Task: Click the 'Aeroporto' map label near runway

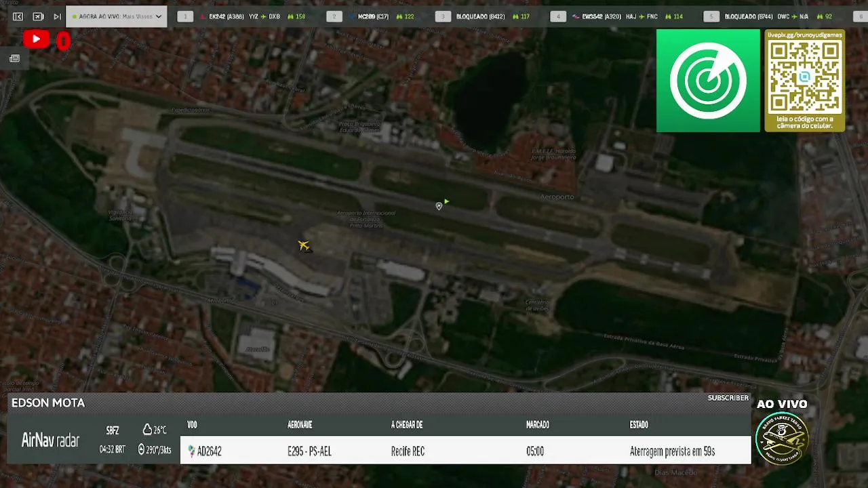Action: click(x=557, y=197)
